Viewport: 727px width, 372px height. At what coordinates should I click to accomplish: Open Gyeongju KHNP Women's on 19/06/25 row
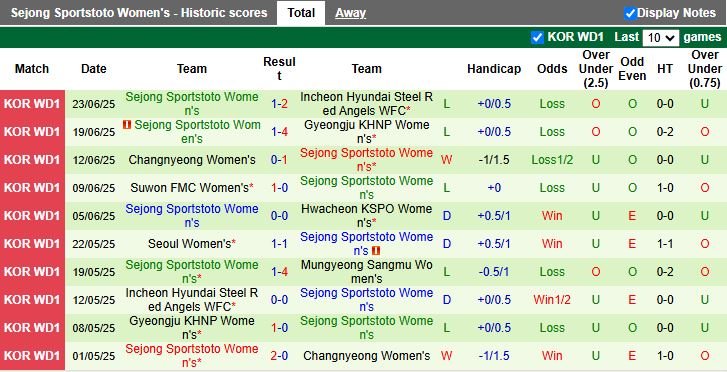(x=366, y=132)
